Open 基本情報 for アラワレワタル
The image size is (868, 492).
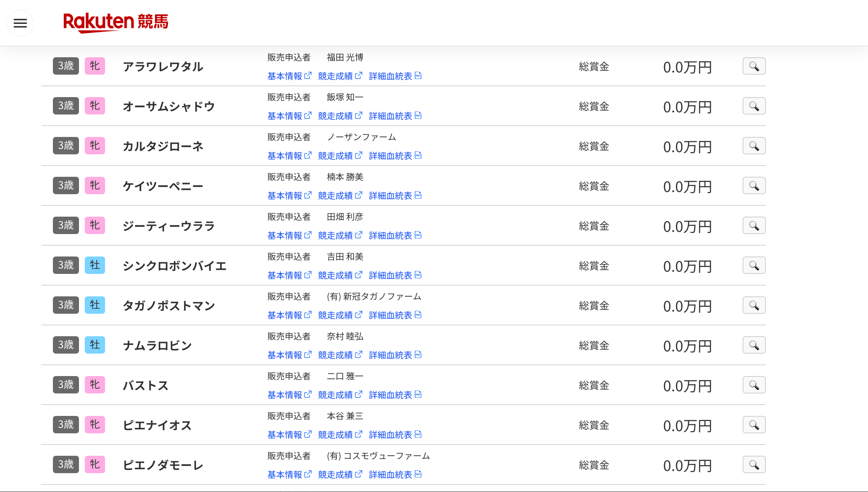click(289, 76)
